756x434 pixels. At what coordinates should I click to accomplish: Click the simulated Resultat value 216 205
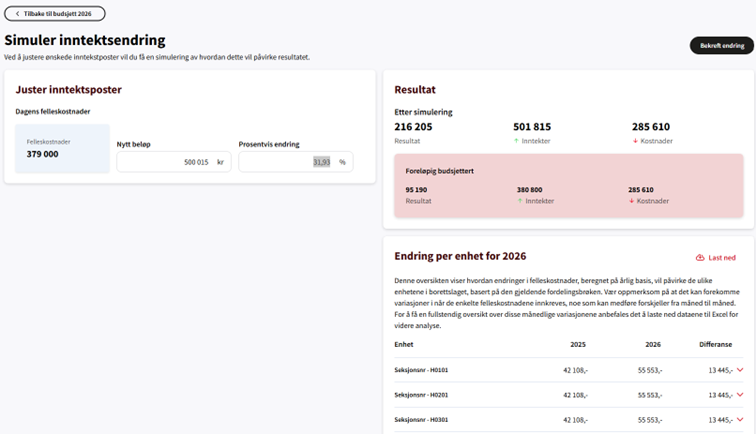click(x=413, y=127)
